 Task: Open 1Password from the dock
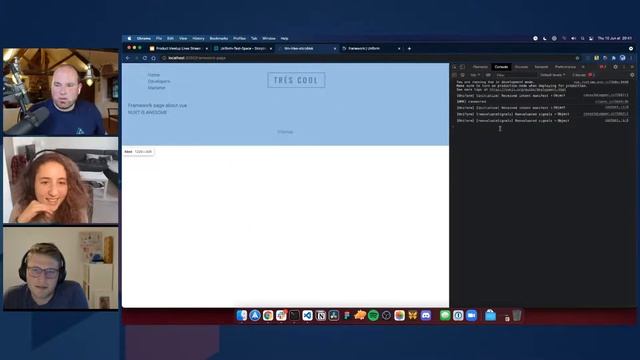pos(458,315)
